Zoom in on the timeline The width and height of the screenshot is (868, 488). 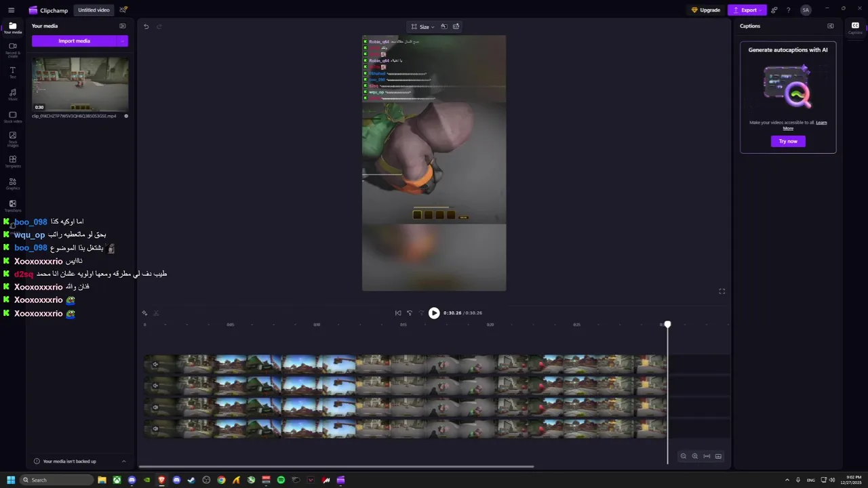tap(694, 456)
